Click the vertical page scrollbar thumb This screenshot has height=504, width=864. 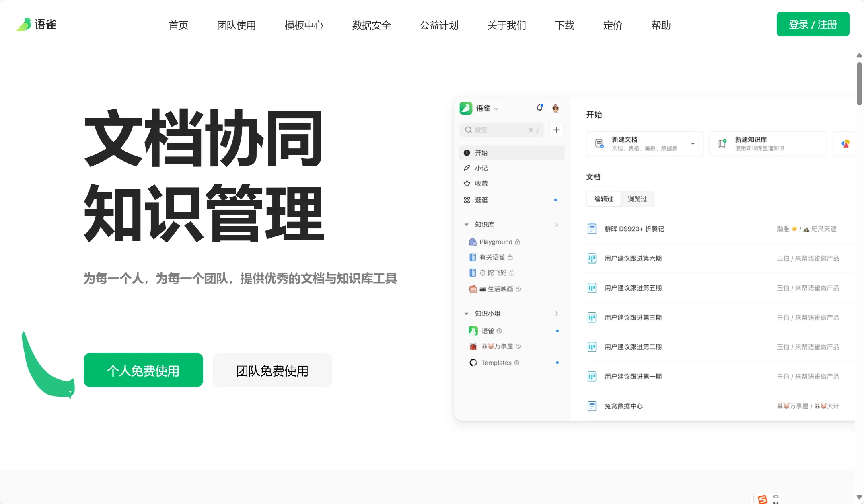tap(859, 83)
